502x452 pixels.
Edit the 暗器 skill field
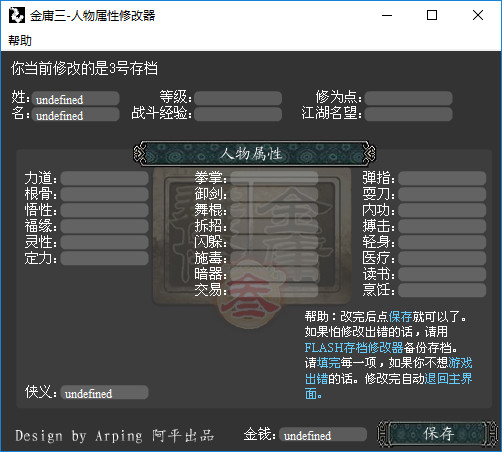click(x=274, y=274)
